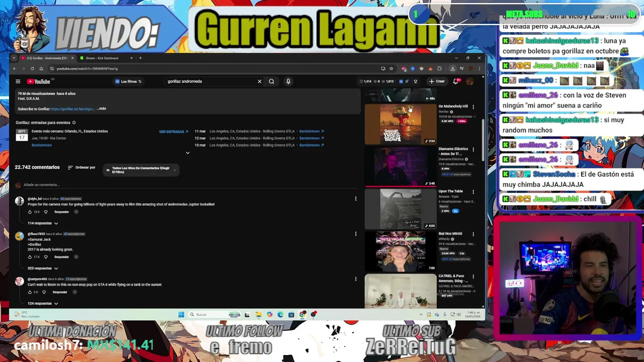Clear the 'gorillaz andromeda' search text
644x362 pixels.
coord(260,81)
